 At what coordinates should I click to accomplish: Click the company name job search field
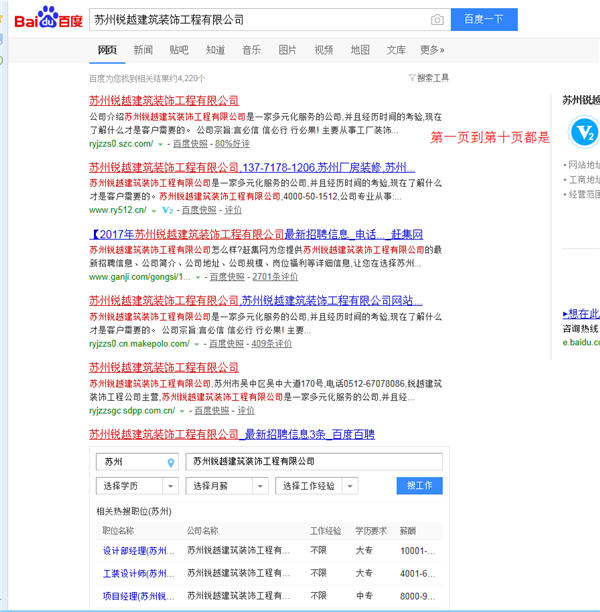[314, 462]
